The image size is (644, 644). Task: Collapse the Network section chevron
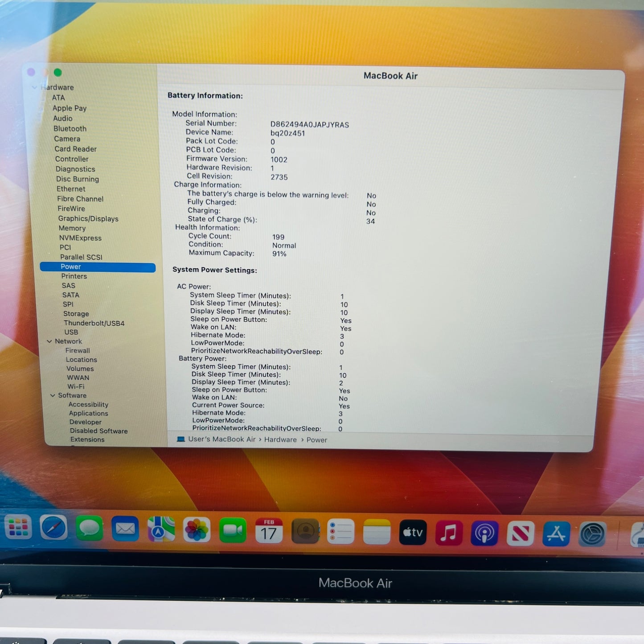pyautogui.click(x=49, y=341)
